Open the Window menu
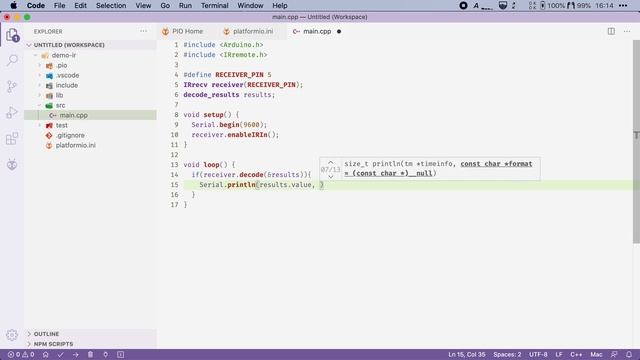640x360 pixels. click(250, 6)
